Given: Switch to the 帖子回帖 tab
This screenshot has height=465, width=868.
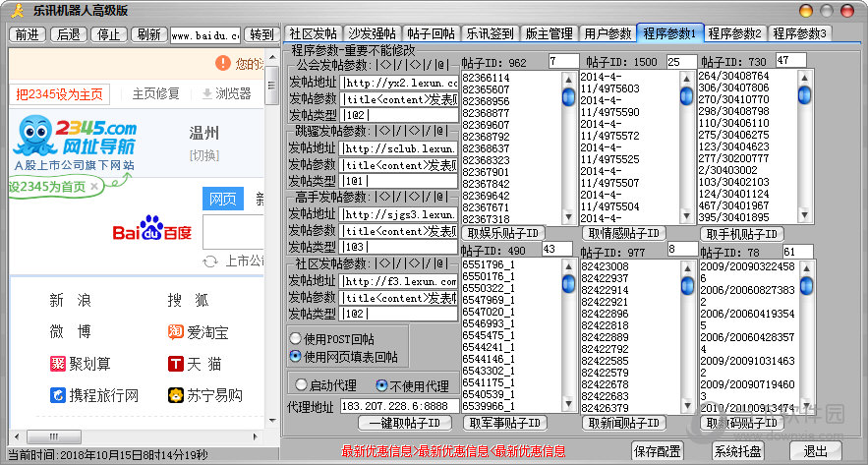Looking at the screenshot, I should 431,33.
